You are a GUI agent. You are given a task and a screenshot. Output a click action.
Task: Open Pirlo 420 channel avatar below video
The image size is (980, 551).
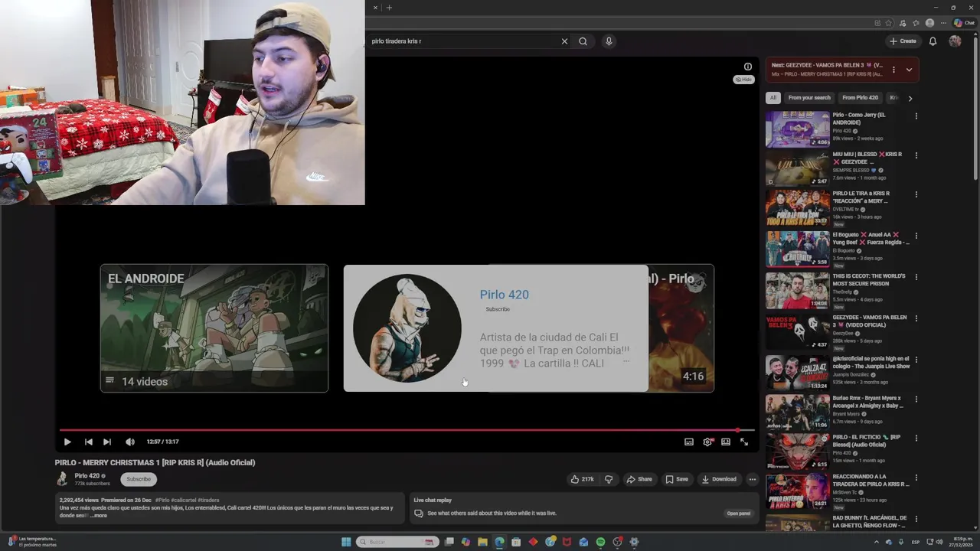click(62, 479)
